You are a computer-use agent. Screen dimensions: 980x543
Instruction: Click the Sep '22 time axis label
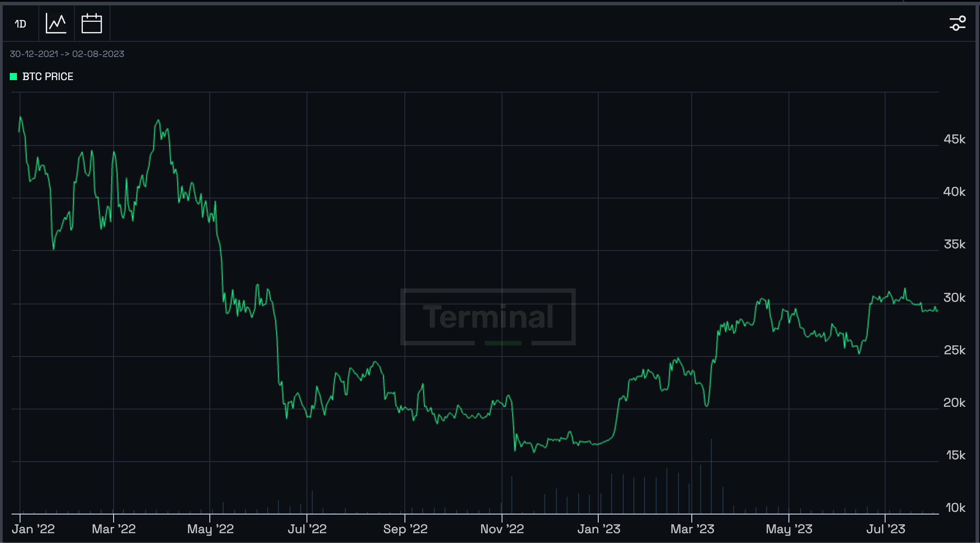[405, 529]
